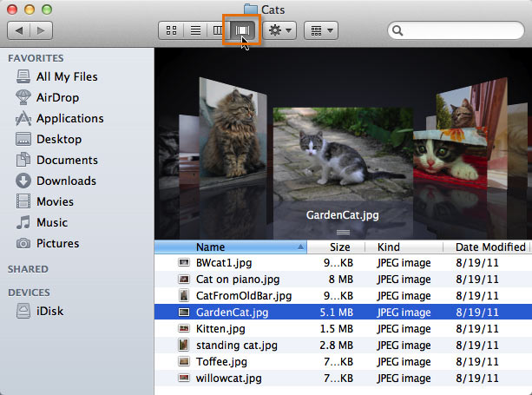This screenshot has width=532, height=395.
Task: Open Applications folder in sidebar
Action: coord(69,118)
